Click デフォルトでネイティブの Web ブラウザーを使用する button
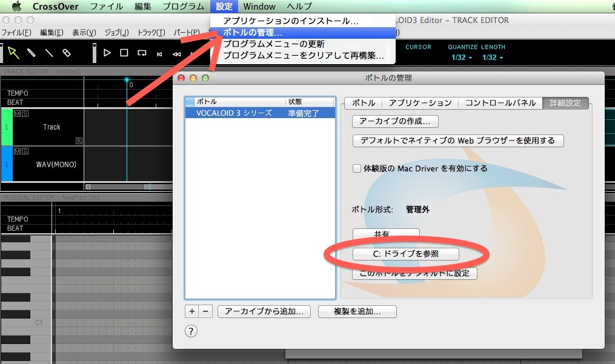Screen dimensions: 615x364 tap(457, 141)
